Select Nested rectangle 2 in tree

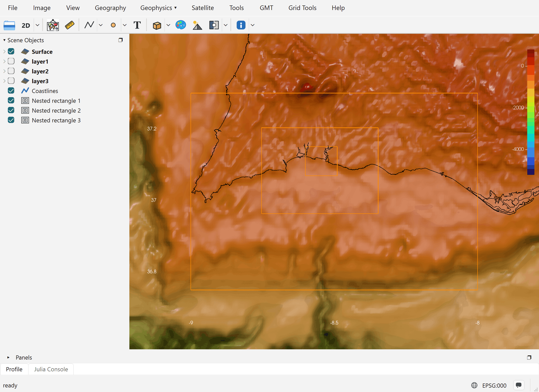[x=56, y=110]
